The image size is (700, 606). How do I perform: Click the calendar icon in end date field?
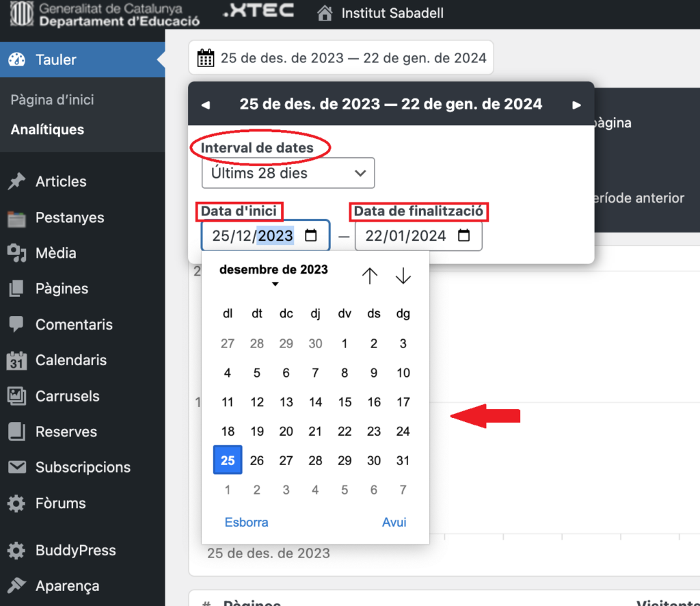[463, 235]
